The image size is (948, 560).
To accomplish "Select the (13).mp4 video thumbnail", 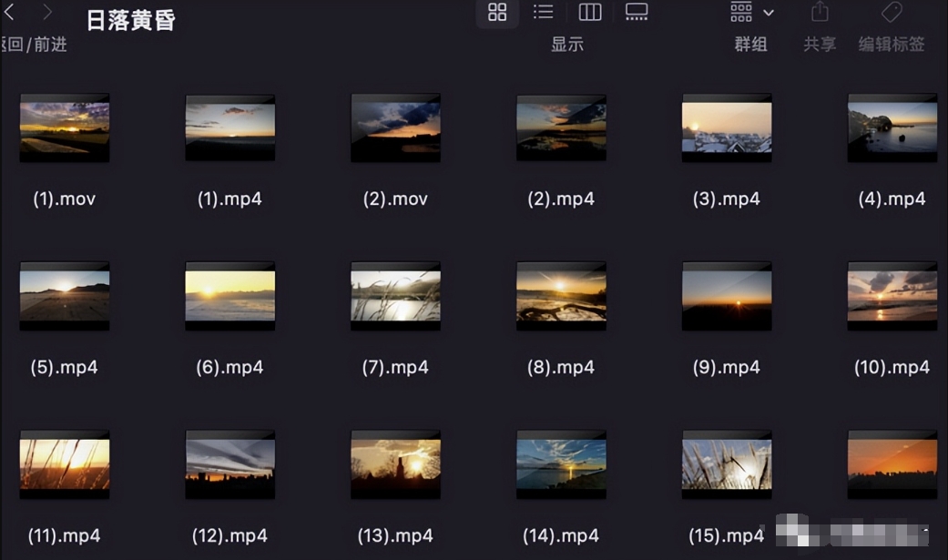I will 395,464.
